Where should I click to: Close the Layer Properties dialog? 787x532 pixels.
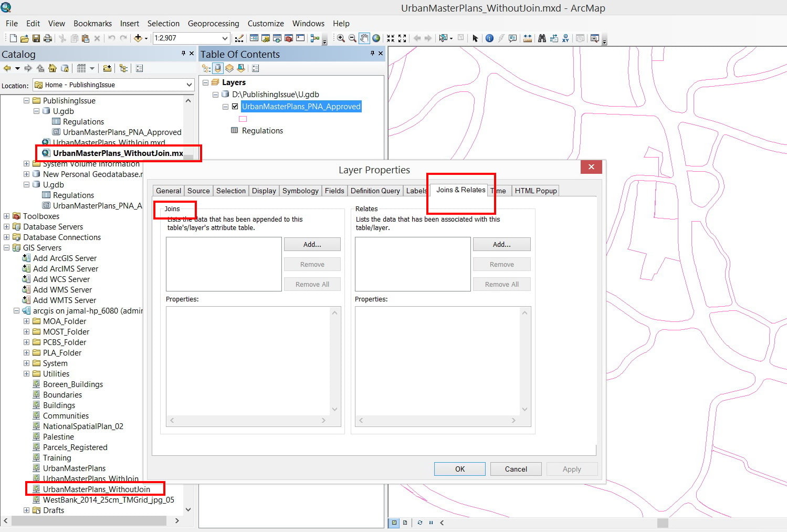pos(591,167)
